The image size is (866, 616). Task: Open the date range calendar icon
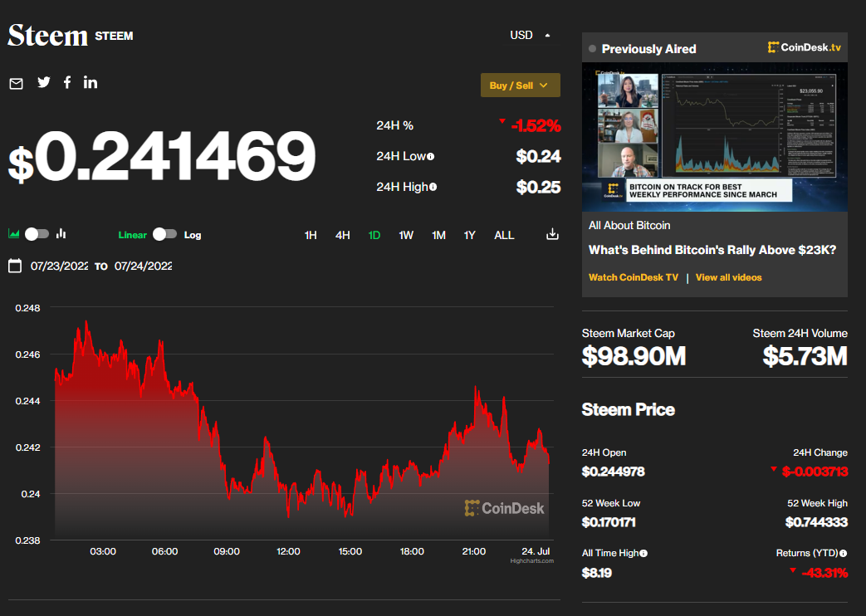pyautogui.click(x=15, y=266)
